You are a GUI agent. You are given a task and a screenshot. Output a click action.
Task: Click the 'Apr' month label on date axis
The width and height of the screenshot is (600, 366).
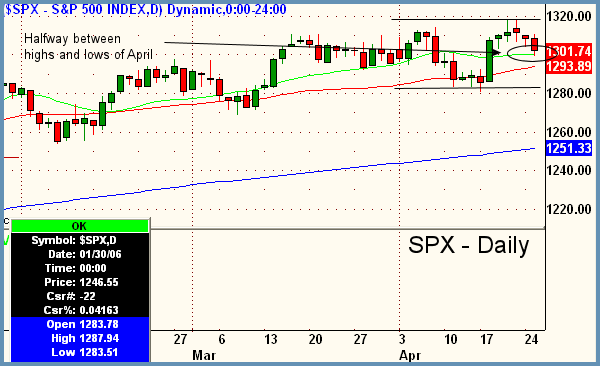(410, 355)
